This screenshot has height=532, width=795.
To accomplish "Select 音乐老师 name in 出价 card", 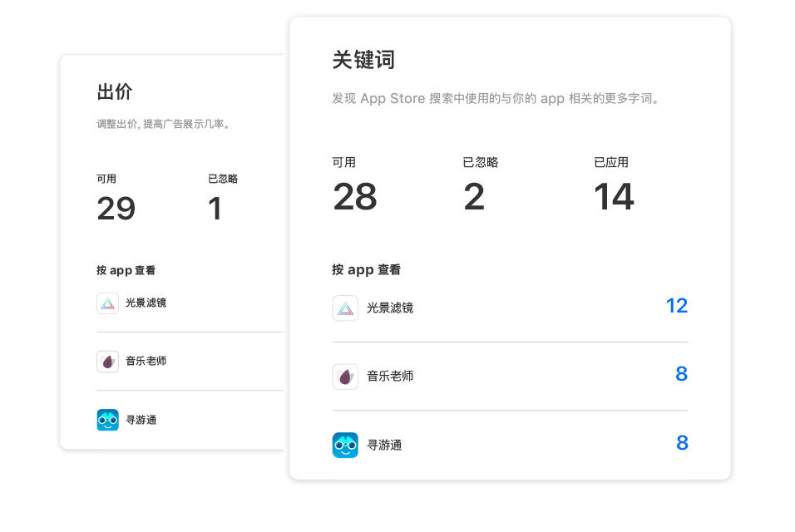I will pos(146,361).
